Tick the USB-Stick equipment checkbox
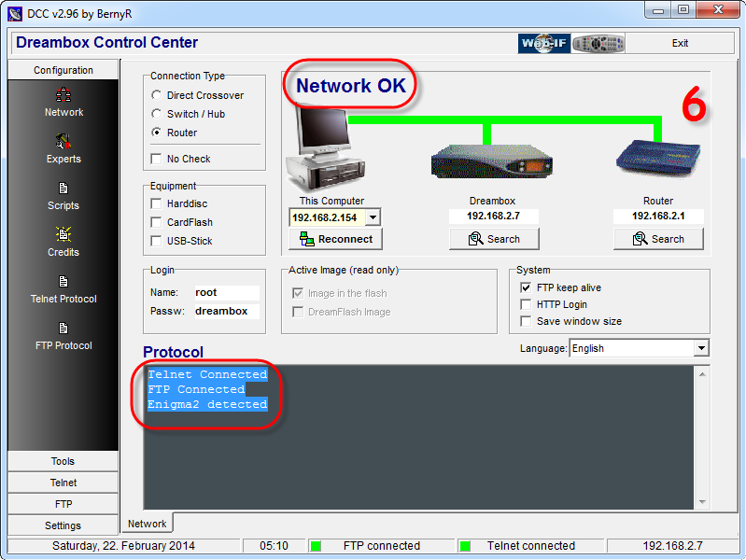Image resolution: width=746 pixels, height=560 pixels. 156,241
